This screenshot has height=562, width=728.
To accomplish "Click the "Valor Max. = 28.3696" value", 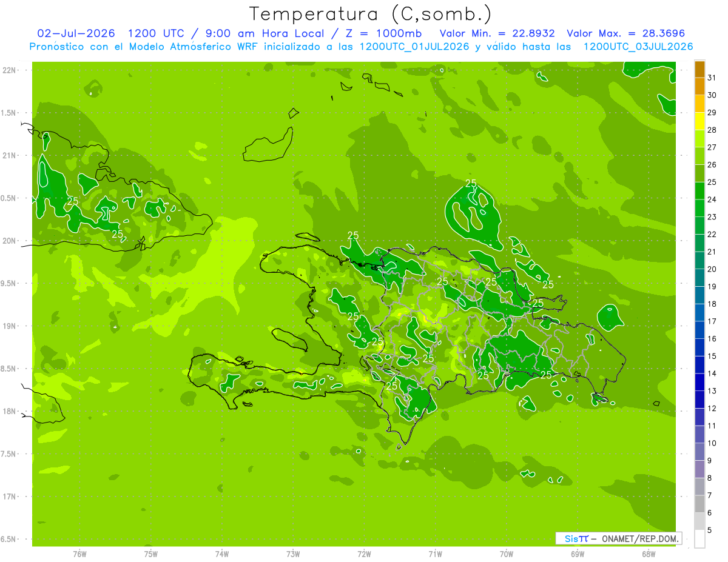I will tap(625, 33).
